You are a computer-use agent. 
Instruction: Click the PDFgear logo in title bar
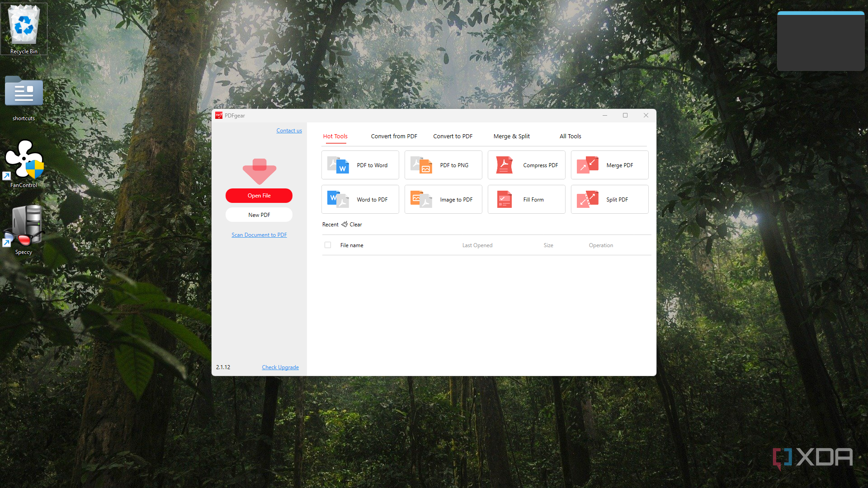click(x=219, y=115)
